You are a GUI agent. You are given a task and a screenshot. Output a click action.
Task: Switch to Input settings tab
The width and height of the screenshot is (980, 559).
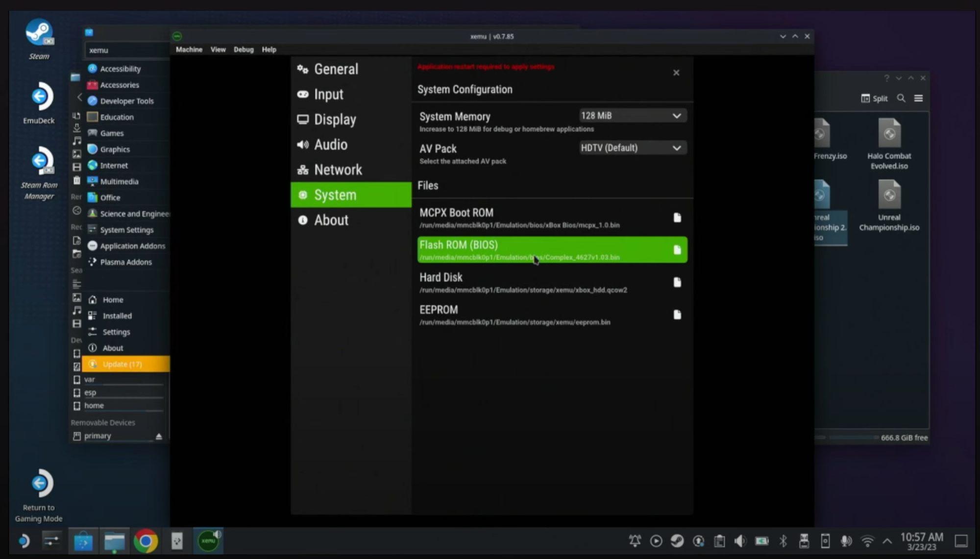(351, 94)
